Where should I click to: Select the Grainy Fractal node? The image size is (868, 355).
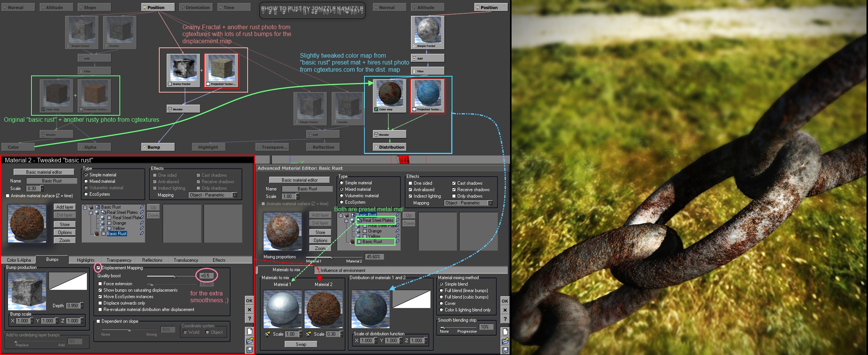pyautogui.click(x=184, y=71)
